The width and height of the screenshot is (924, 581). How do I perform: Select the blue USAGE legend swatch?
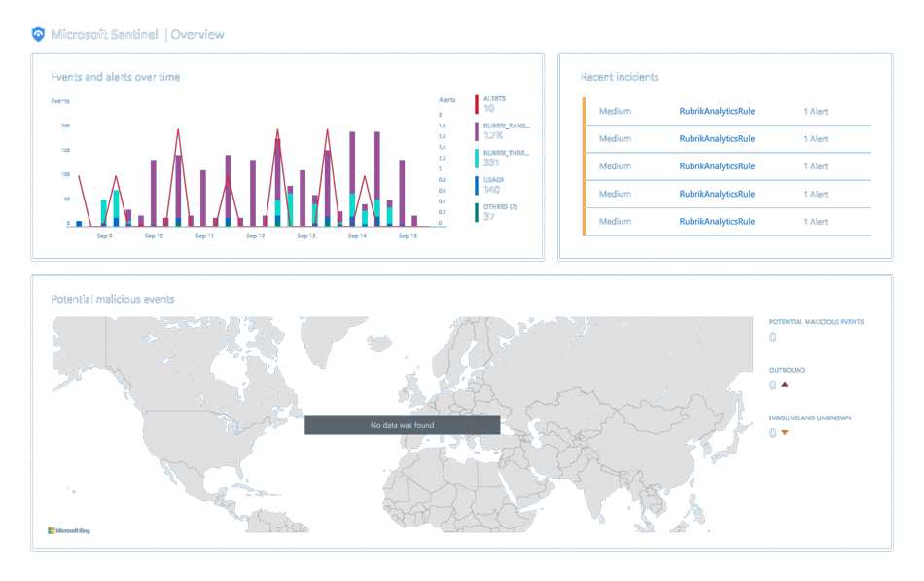pos(477,186)
